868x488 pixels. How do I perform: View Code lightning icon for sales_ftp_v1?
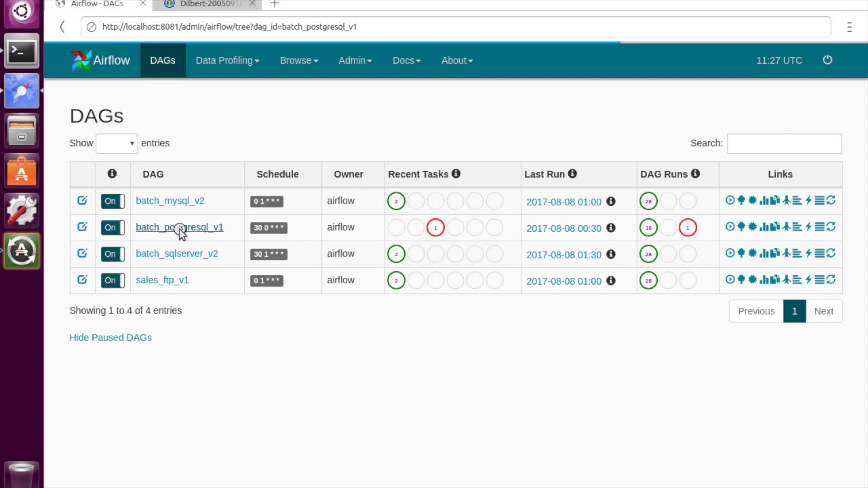808,279
